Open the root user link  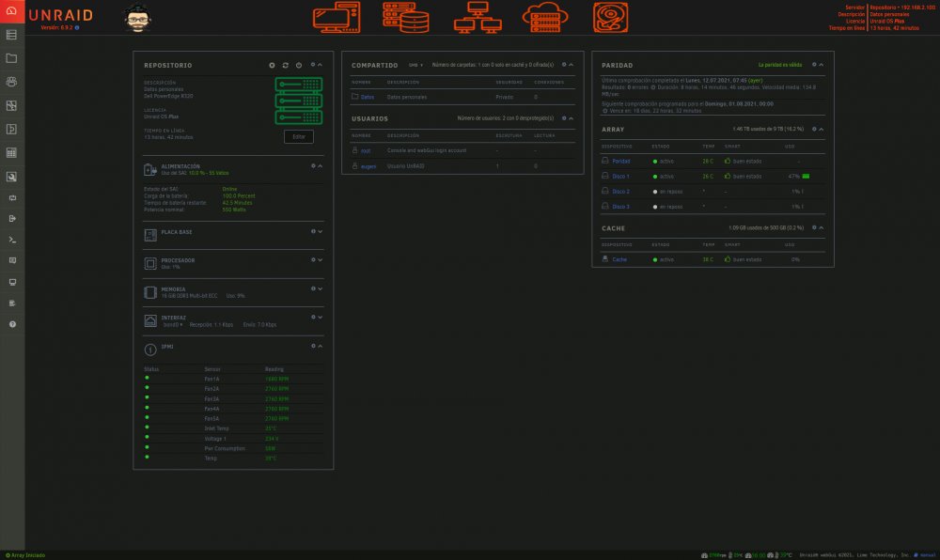point(366,151)
